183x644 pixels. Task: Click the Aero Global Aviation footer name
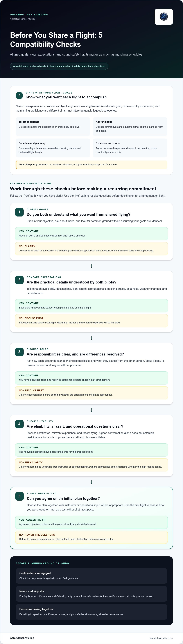click(22, 638)
